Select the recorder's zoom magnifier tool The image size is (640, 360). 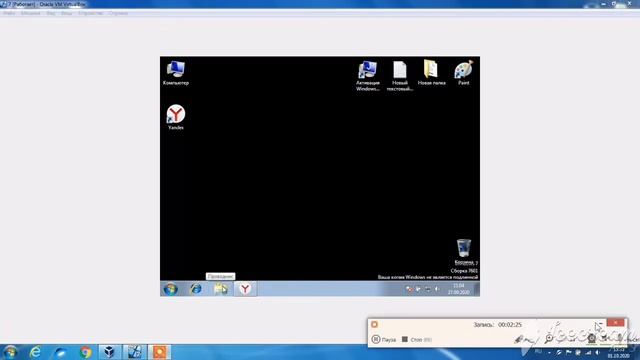click(549, 338)
